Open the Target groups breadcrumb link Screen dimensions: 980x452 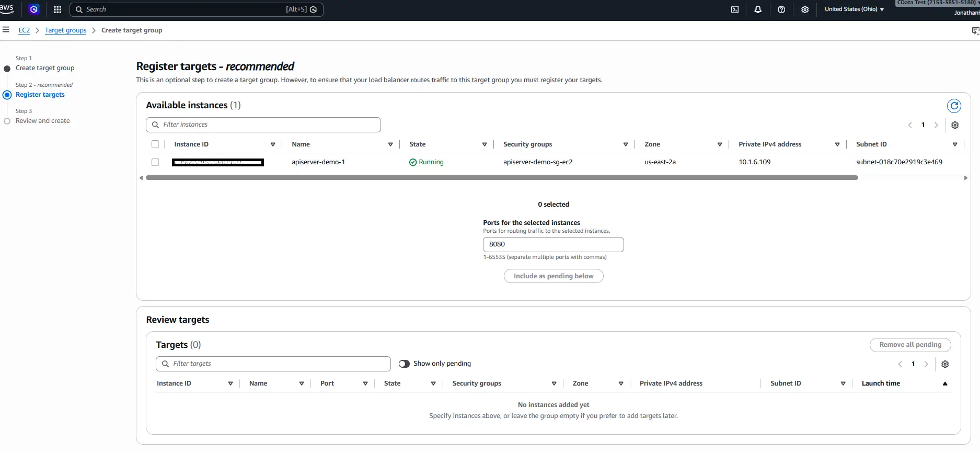(65, 30)
